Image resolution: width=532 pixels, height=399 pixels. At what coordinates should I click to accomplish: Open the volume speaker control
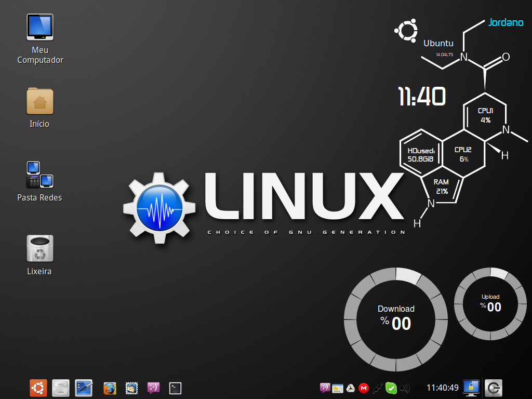click(x=404, y=388)
